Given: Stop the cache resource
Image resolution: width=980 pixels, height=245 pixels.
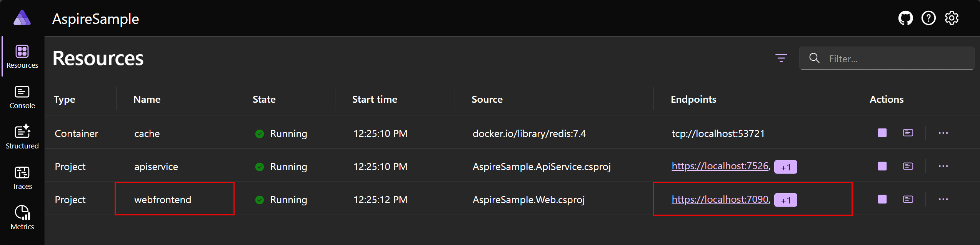Looking at the screenshot, I should [x=882, y=133].
